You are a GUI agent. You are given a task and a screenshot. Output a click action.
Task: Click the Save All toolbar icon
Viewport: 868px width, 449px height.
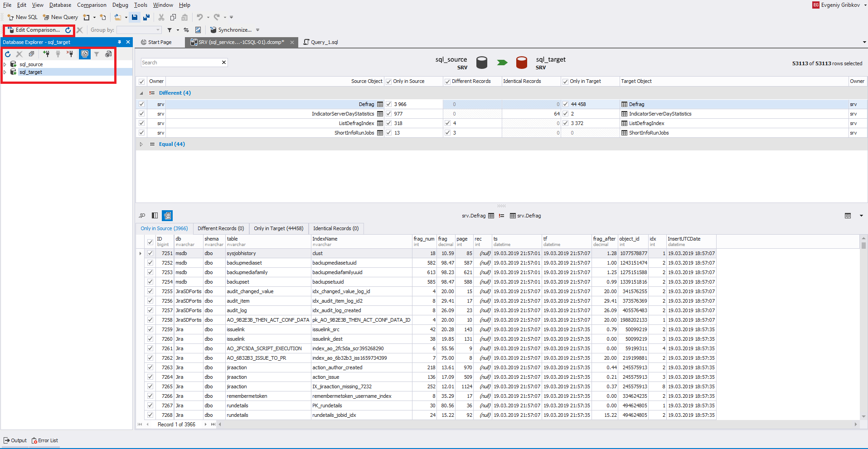point(146,17)
